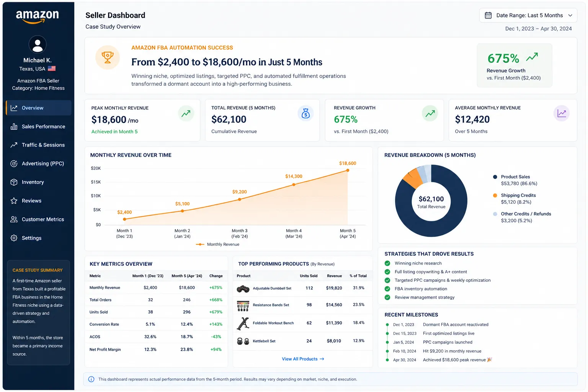The image size is (588, 392).
Task: Click Average Monthly Revenue purple chart icon
Action: pos(562,114)
